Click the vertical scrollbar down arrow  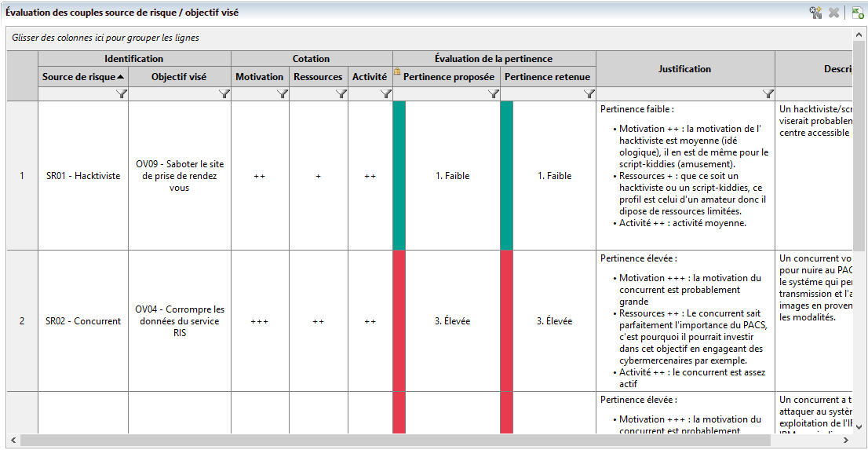click(859, 426)
